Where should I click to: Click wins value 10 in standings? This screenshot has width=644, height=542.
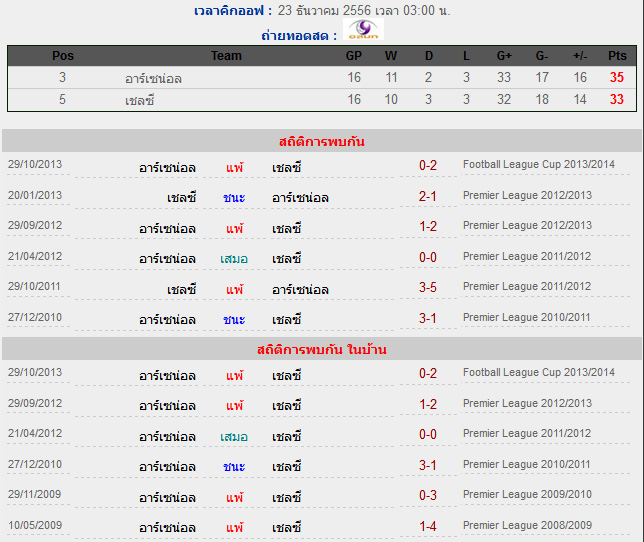[x=391, y=99]
